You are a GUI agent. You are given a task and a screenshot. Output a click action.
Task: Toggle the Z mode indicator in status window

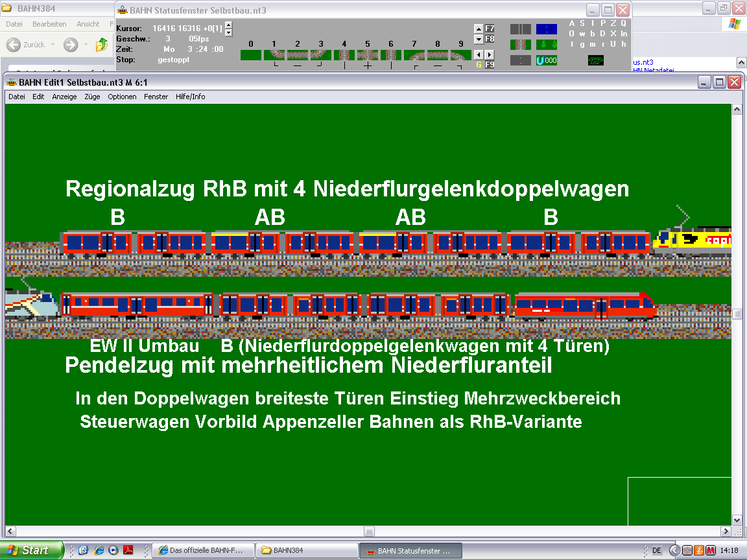(x=613, y=23)
